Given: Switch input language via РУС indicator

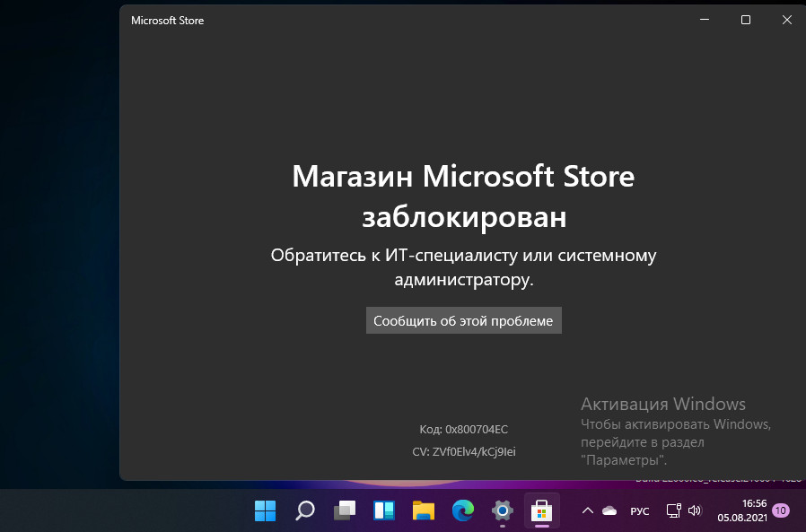Looking at the screenshot, I should coord(640,511).
